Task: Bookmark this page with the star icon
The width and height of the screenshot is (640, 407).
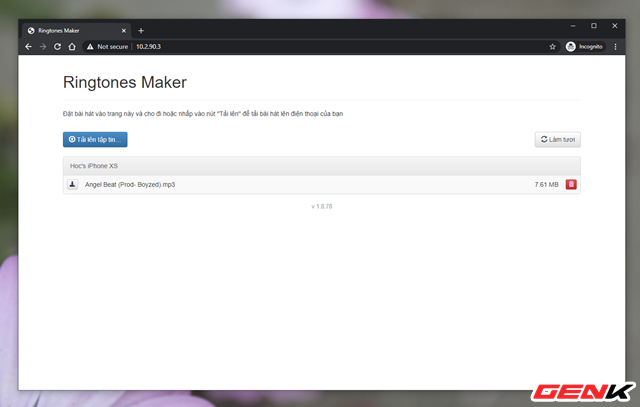Action: pyautogui.click(x=552, y=47)
